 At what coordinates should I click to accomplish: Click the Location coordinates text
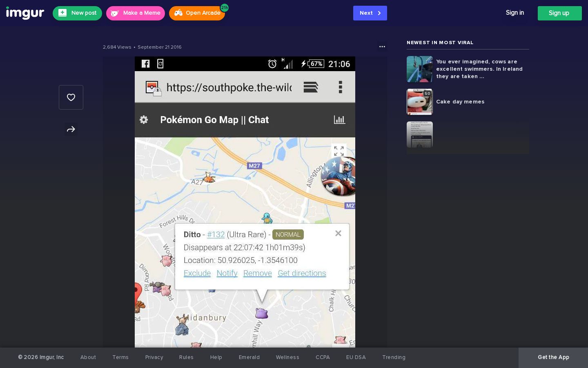click(x=241, y=260)
